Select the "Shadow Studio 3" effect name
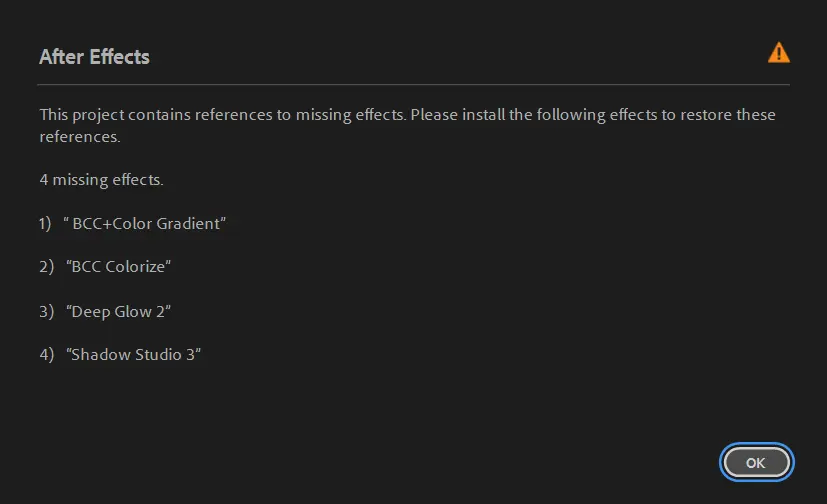 click(x=134, y=354)
